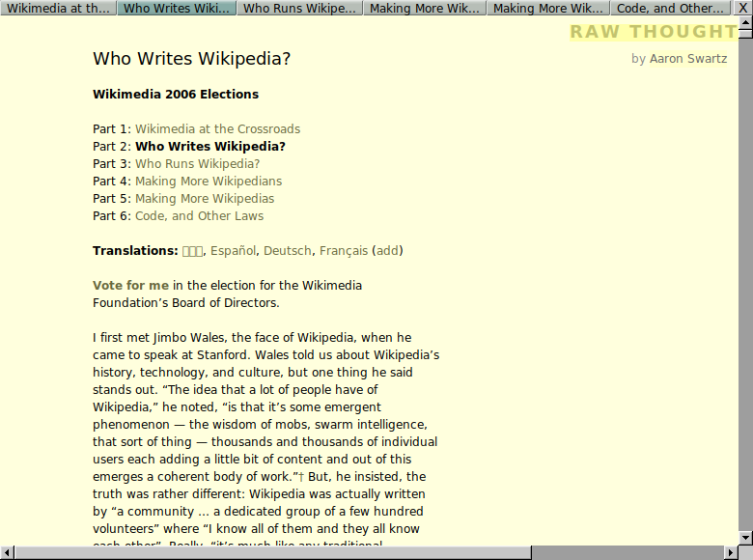Click the 'Wikimedia 2006 Elections' subheading
The width and height of the screenshot is (753, 560).
tap(176, 94)
